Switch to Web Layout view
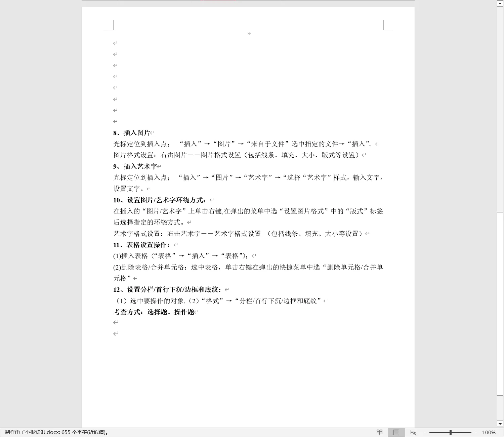 pyautogui.click(x=413, y=432)
